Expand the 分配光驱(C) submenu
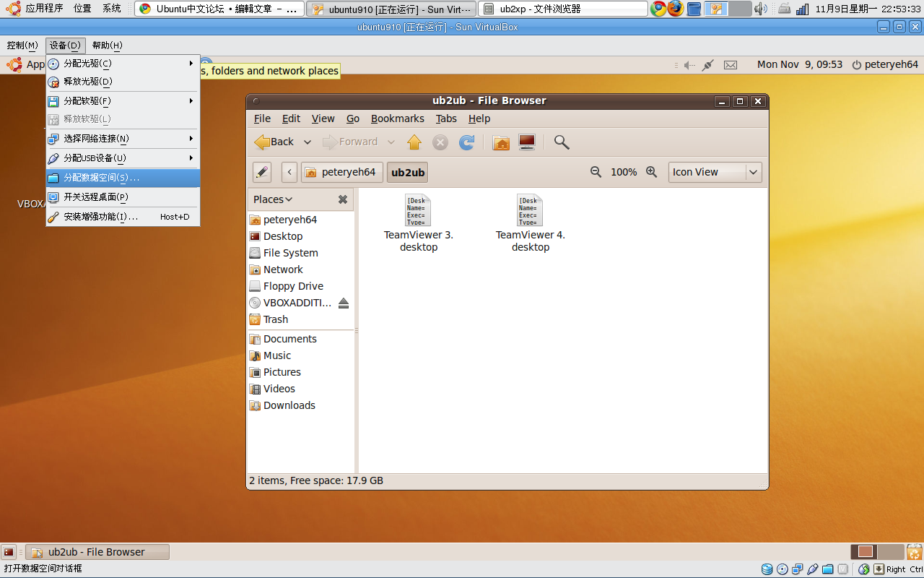Screen dimensions: 924x578 123,64
